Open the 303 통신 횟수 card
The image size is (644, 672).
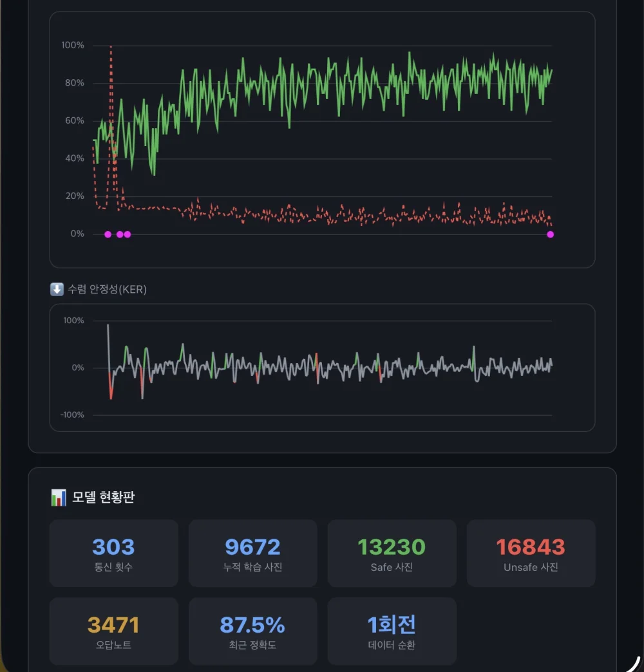(x=113, y=554)
